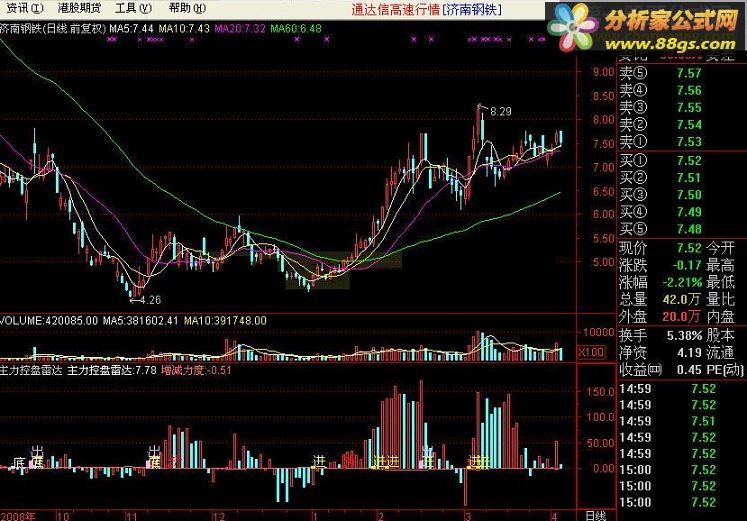
Task: Click the 底 signal marker in indicator pane
Action: pos(19,462)
